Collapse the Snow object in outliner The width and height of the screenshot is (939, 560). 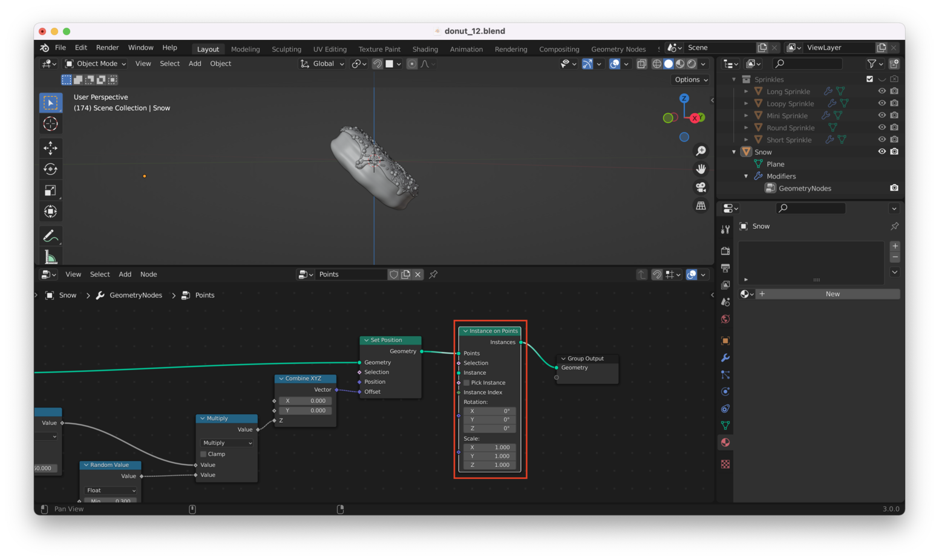click(734, 152)
